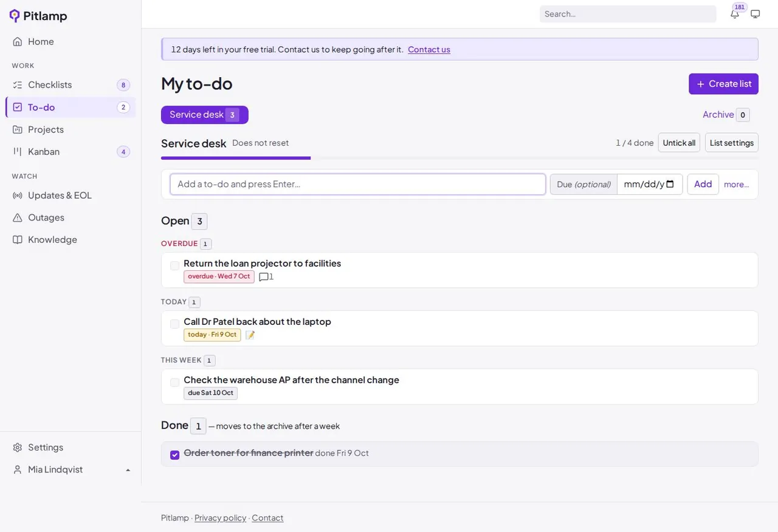Open the notifications bell icon
778x532 pixels.
click(x=735, y=14)
